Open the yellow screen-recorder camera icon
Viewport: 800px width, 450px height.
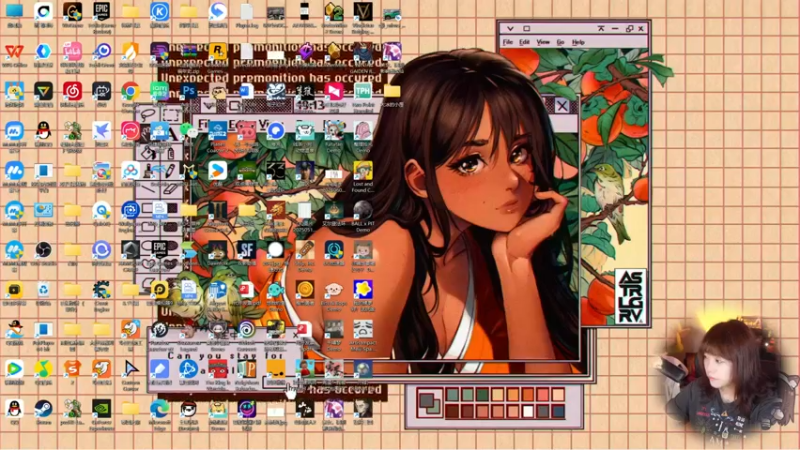tap(14, 290)
